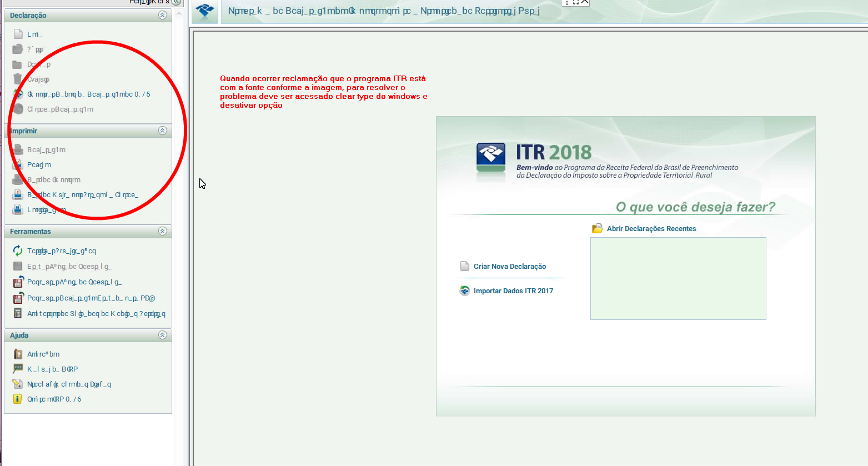Collapse the Imprimir panel section
Image resolution: width=868 pixels, height=466 pixels.
tap(162, 131)
